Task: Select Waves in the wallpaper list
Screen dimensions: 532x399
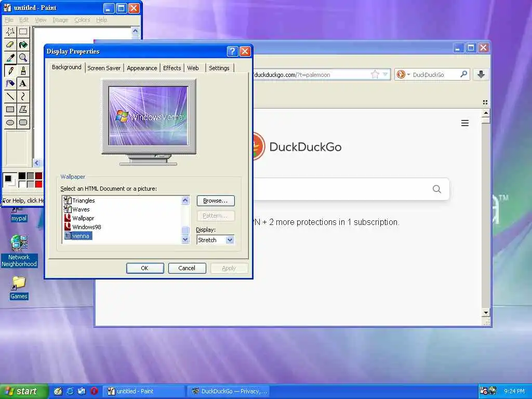Action: point(81,209)
